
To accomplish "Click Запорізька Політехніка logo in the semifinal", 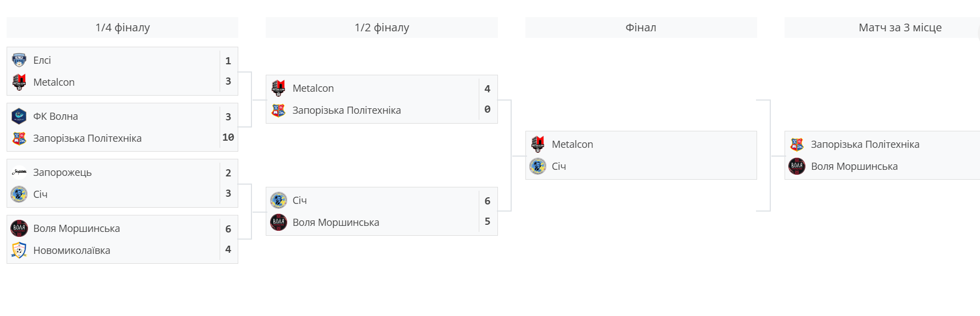I will [x=279, y=110].
